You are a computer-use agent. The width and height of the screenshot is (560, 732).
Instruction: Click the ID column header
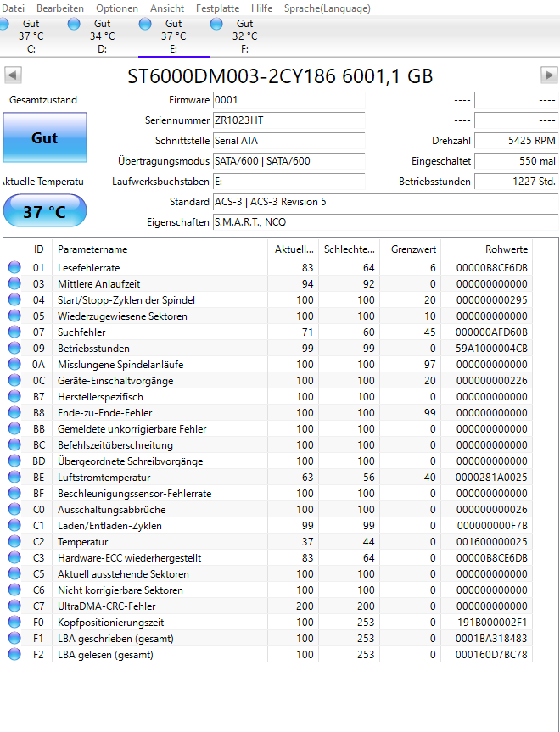[x=38, y=249]
